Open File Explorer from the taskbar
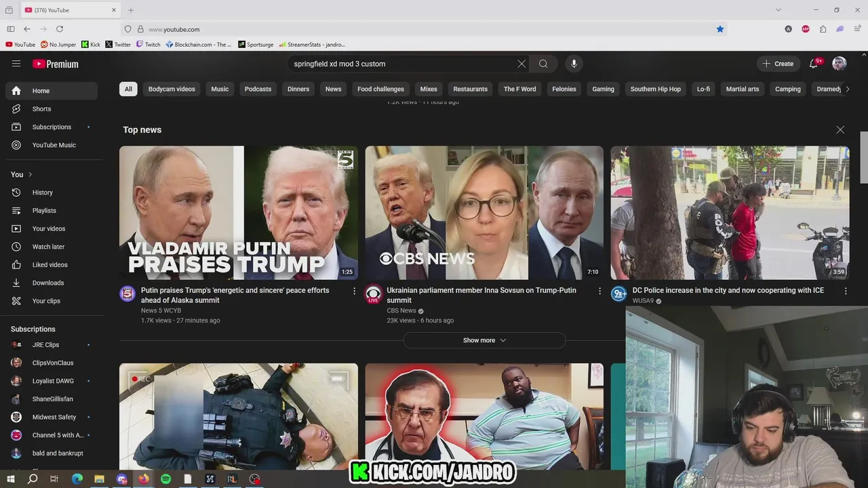The image size is (868, 488). 99,479
